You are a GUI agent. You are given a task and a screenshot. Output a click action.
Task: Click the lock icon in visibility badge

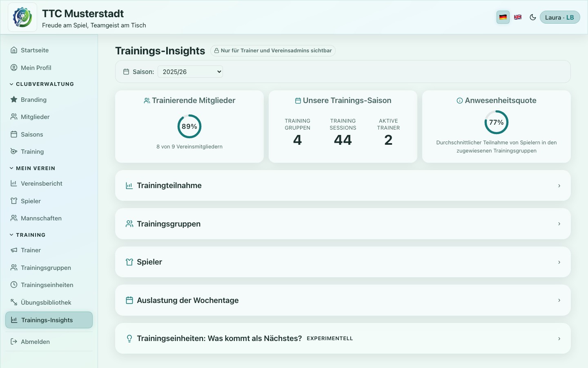coord(216,51)
